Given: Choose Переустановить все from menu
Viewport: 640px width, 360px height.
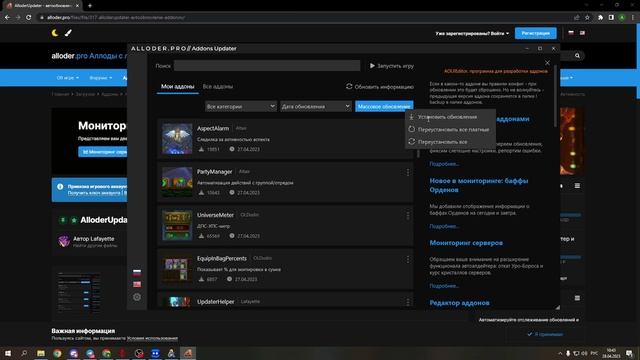Looking at the screenshot, I should (x=450, y=142).
